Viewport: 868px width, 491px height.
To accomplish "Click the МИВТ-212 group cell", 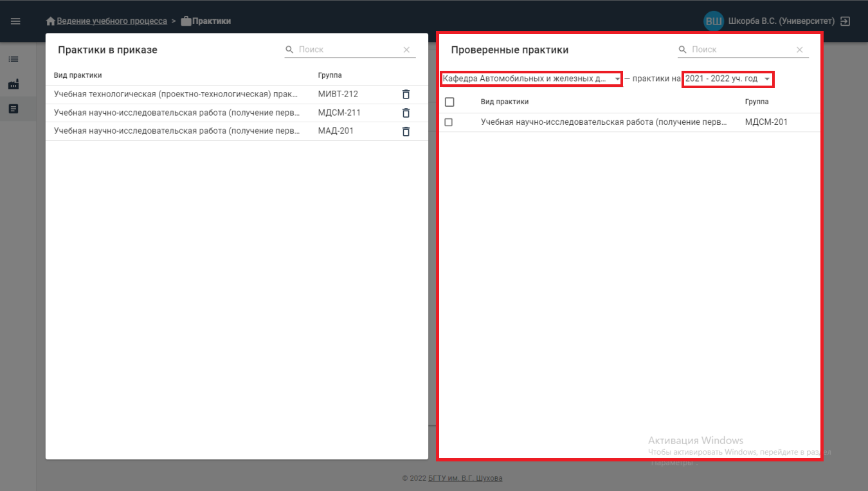I will [338, 94].
